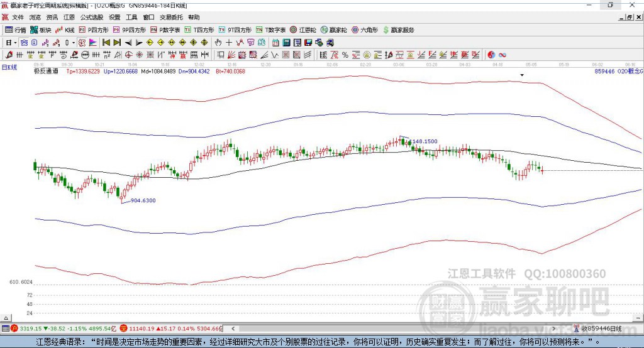This screenshot has width=644, height=348.
Task: Click the bottom-left up-triangle panel expander
Action: (6, 318)
